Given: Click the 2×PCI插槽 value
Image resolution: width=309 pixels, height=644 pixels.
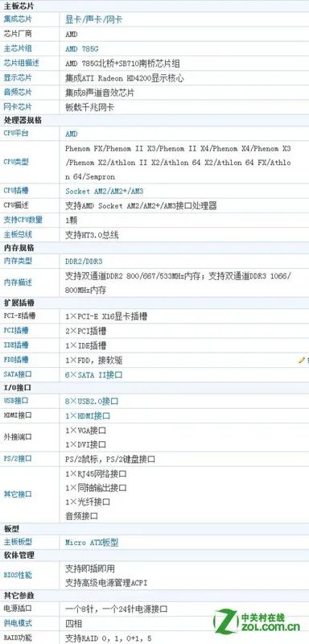Looking at the screenshot, I should pos(87,331).
